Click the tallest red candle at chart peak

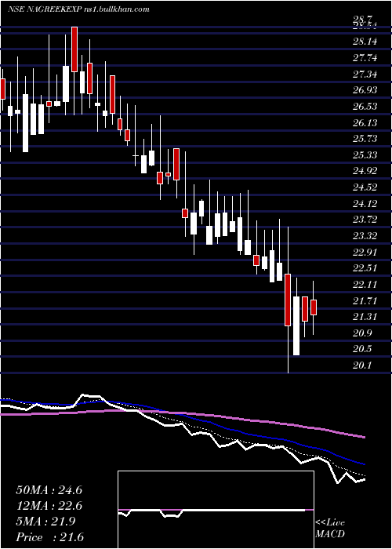(x=74, y=49)
